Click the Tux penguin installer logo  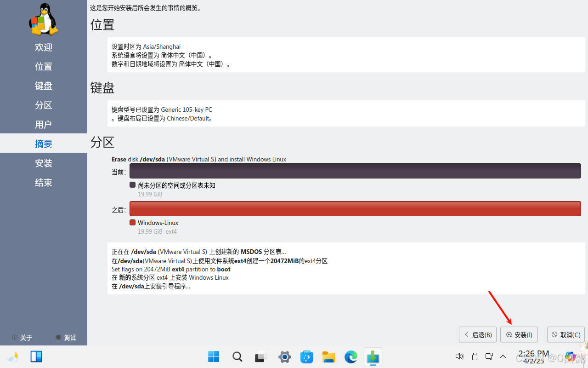pos(44,19)
